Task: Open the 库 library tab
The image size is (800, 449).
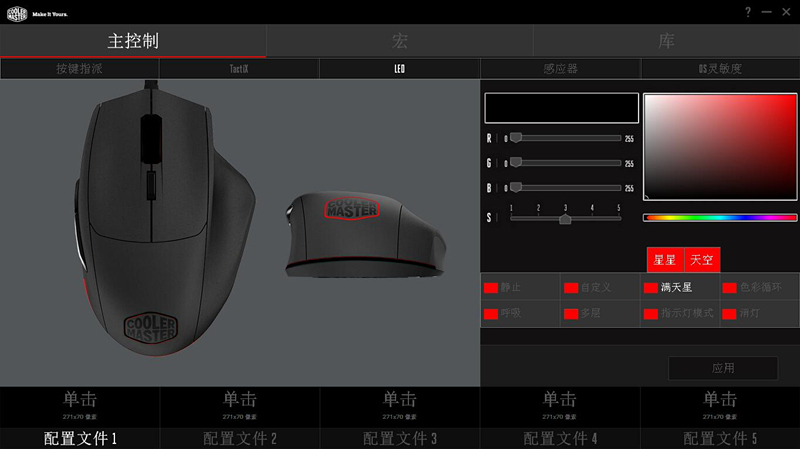Action: 666,41
